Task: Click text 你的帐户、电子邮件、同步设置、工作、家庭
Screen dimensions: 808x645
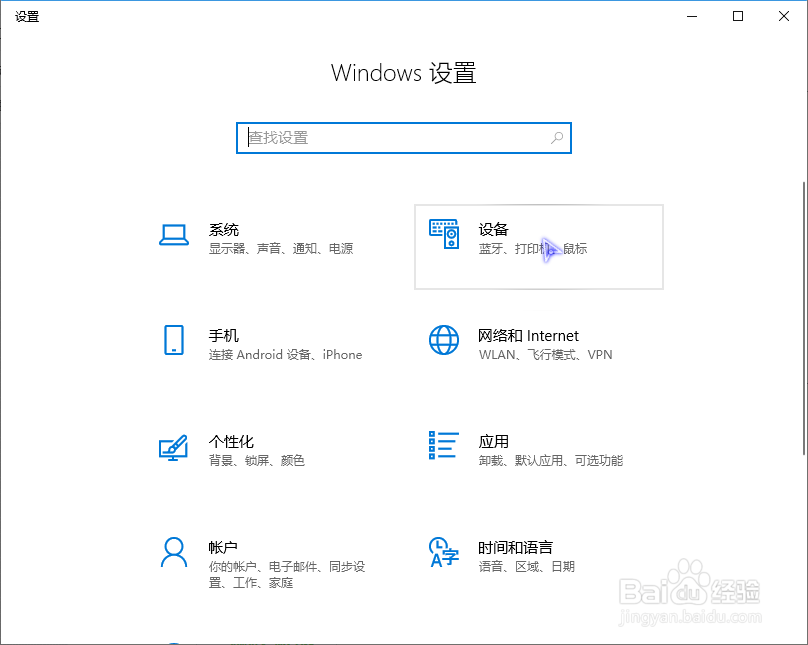Action: click(287, 575)
